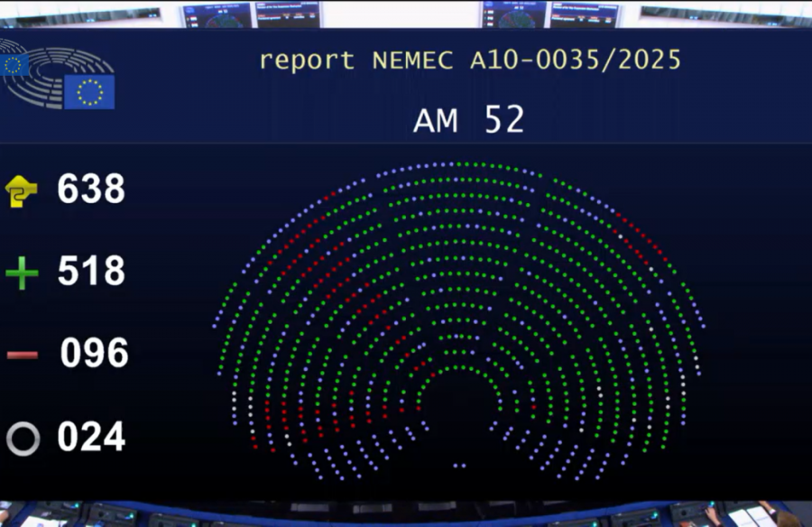The width and height of the screenshot is (812, 527).
Task: Click the first monitor at top left
Action: pyautogui.click(x=215, y=14)
